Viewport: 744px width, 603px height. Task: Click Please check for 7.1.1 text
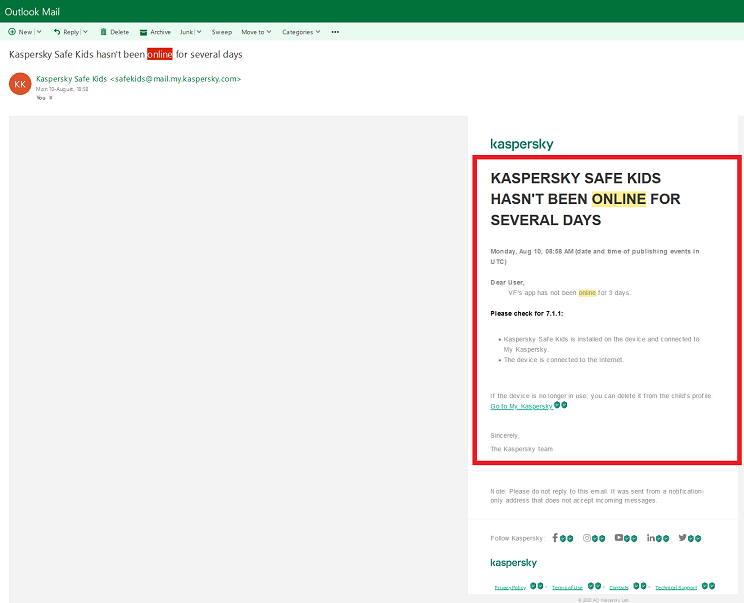527,314
